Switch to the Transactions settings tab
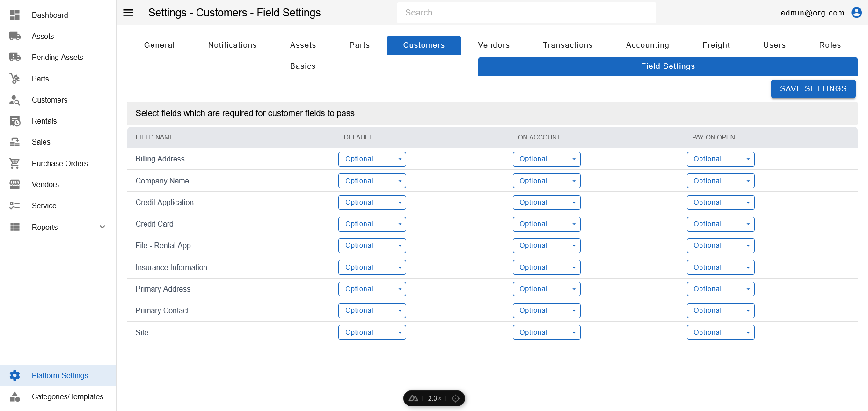The width and height of the screenshot is (868, 411). pyautogui.click(x=568, y=45)
